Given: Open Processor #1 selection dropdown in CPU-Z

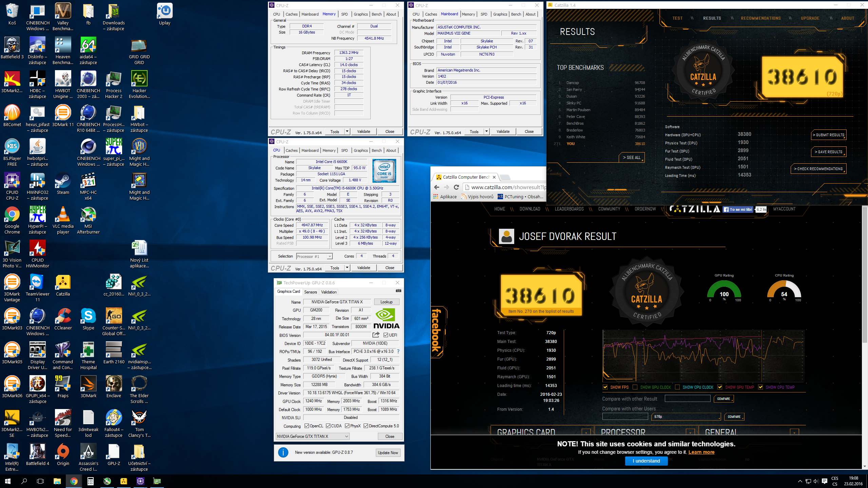Looking at the screenshot, I should click(314, 256).
